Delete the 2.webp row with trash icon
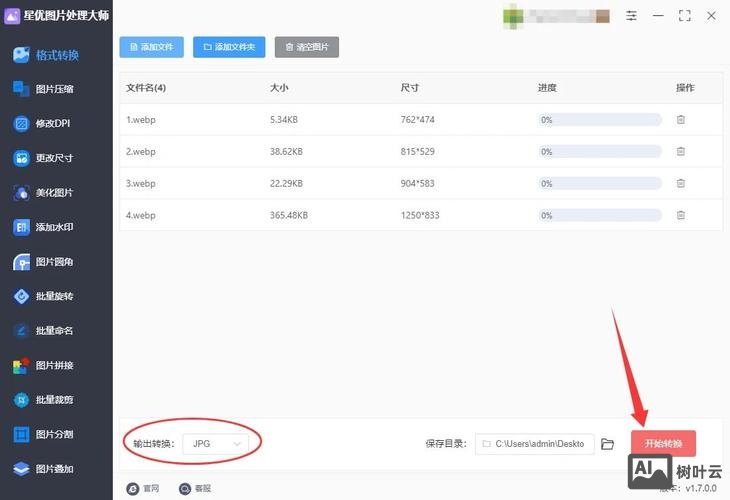 click(x=681, y=151)
